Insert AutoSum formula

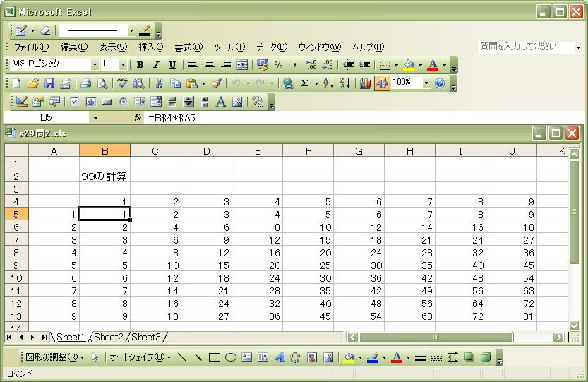point(304,83)
